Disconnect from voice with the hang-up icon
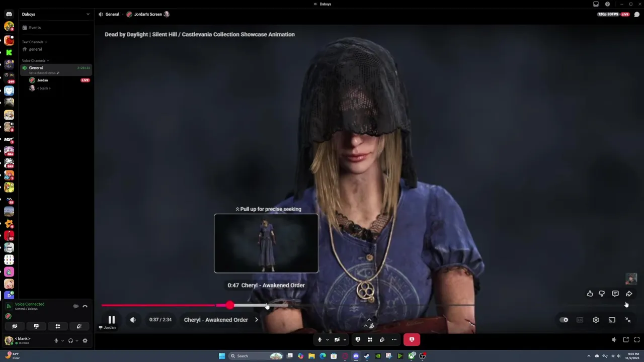 (85, 306)
